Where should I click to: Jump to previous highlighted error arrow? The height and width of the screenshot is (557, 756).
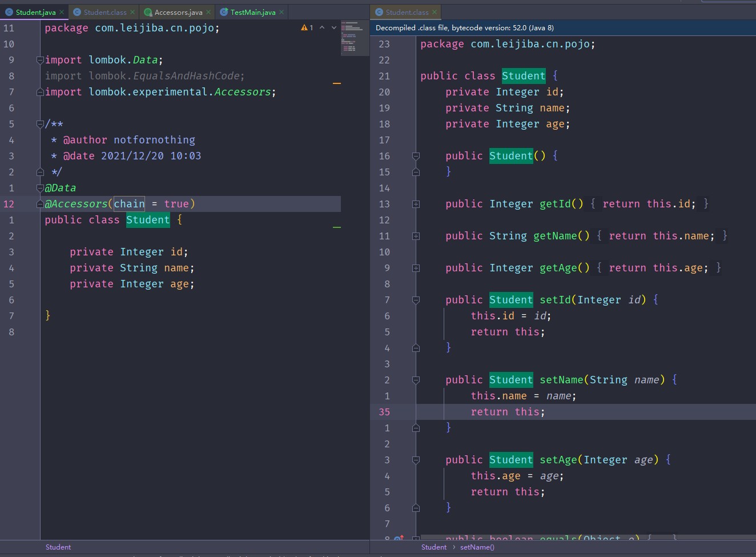tap(322, 28)
